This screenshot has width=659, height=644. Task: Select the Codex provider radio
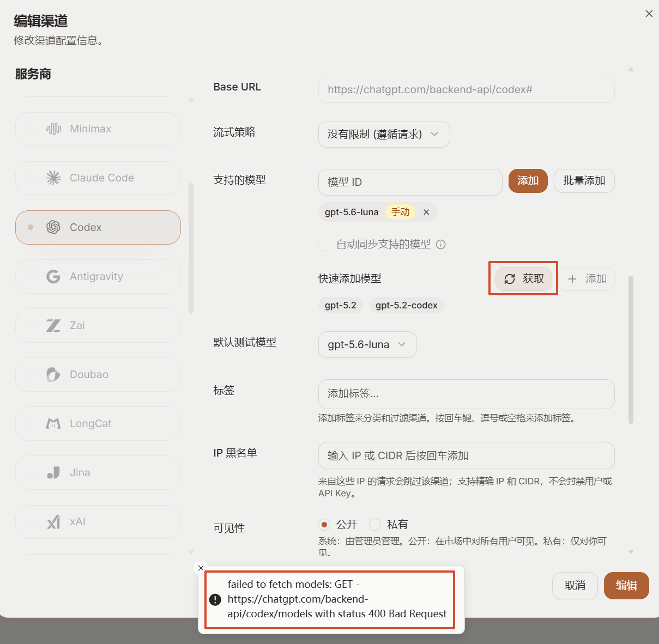click(31, 227)
